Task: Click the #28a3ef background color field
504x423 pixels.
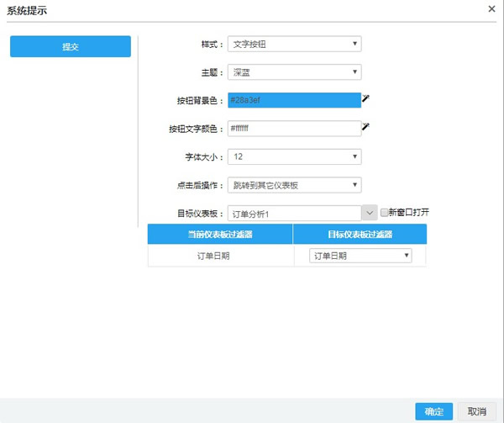Action: click(x=293, y=100)
